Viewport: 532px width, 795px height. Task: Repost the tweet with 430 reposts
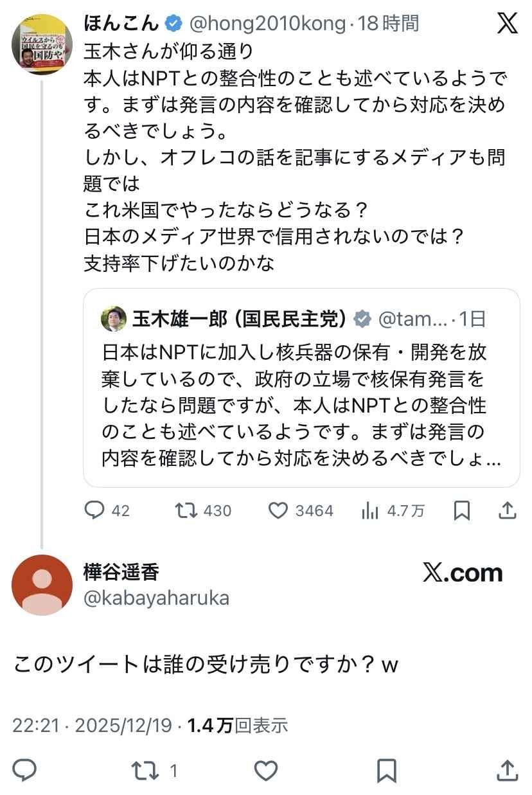187,510
